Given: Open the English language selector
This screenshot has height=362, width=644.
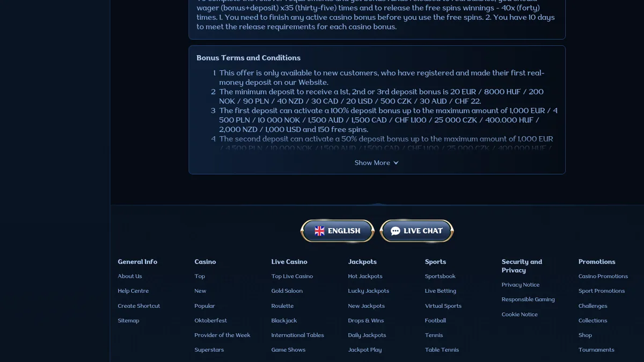Looking at the screenshot, I should pos(338,231).
